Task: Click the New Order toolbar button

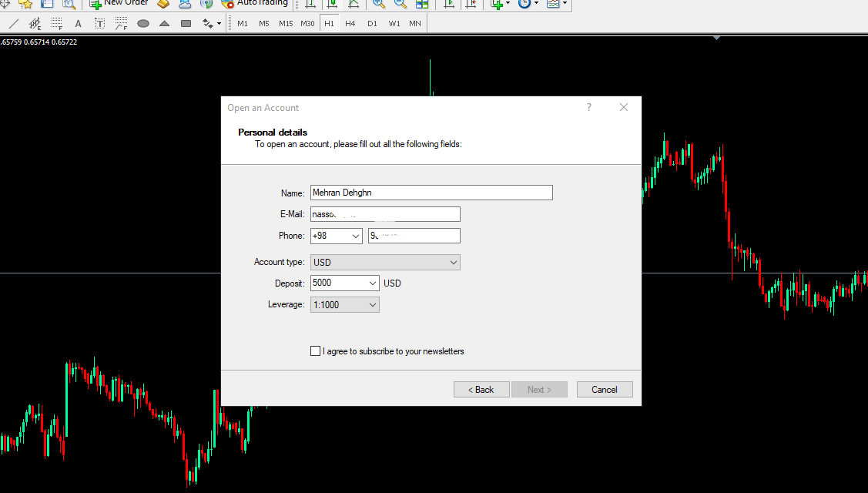Action: (x=118, y=4)
